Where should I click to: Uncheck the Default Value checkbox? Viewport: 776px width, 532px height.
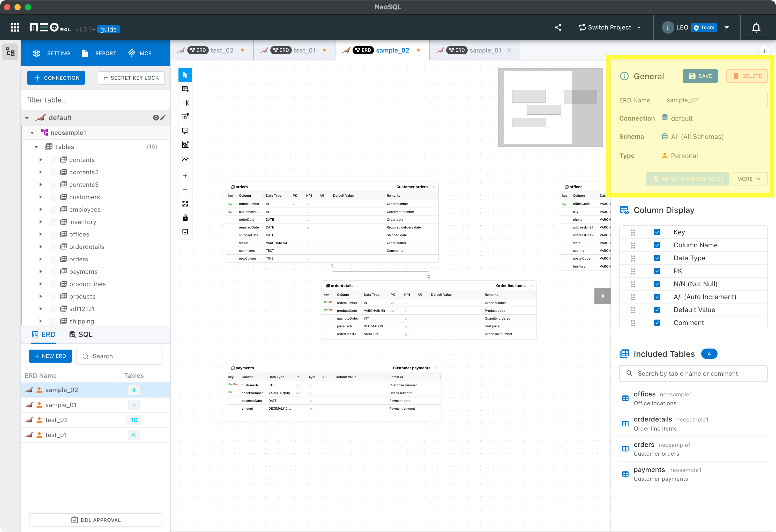(x=657, y=310)
